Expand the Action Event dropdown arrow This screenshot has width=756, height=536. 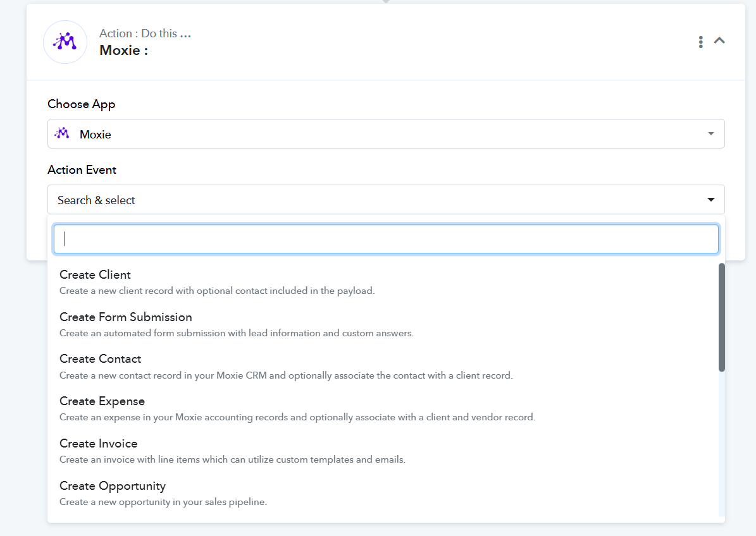710,200
